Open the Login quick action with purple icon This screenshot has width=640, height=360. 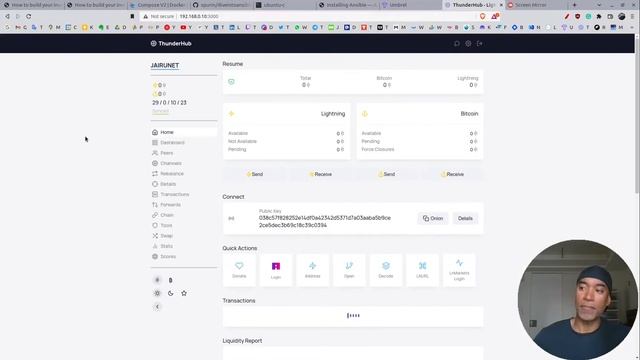pos(276,270)
